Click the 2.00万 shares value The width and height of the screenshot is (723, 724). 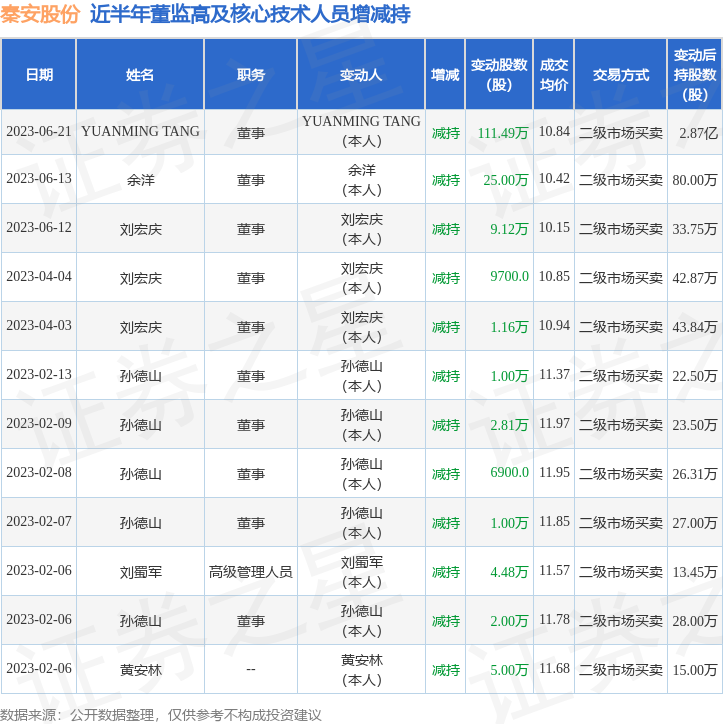(x=509, y=621)
